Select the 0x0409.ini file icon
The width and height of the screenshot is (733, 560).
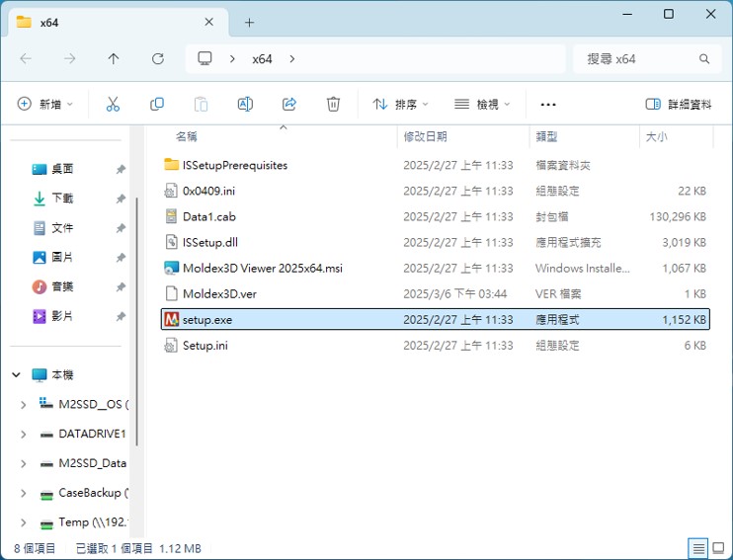pyautogui.click(x=171, y=191)
